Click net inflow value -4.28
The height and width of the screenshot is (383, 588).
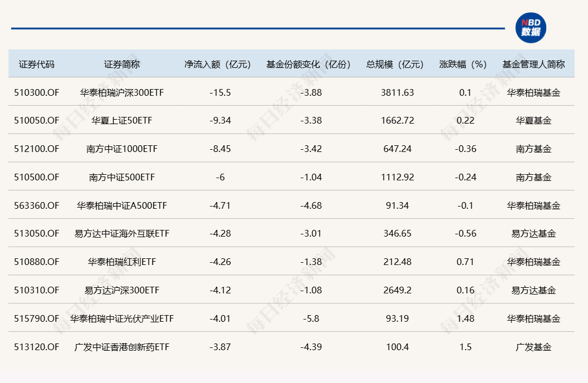220,234
